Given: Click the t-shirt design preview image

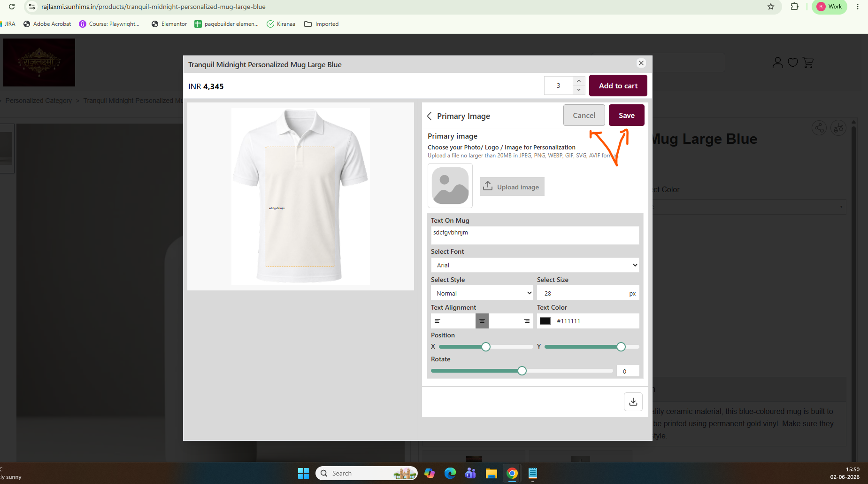Looking at the screenshot, I should [x=300, y=196].
